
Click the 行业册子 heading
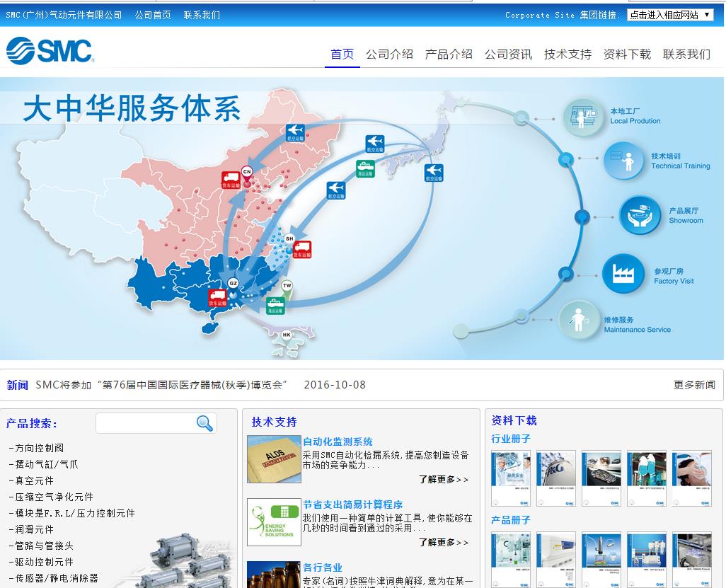pyautogui.click(x=511, y=439)
